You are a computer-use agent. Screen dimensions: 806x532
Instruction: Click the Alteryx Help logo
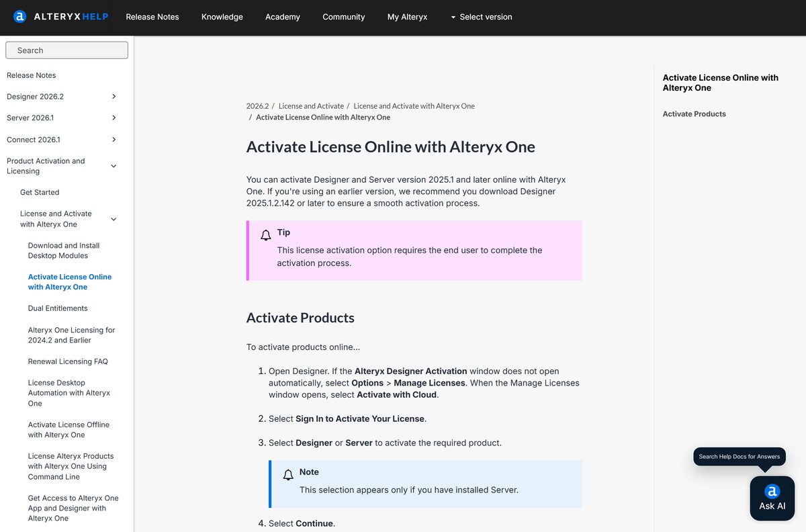tap(60, 17)
